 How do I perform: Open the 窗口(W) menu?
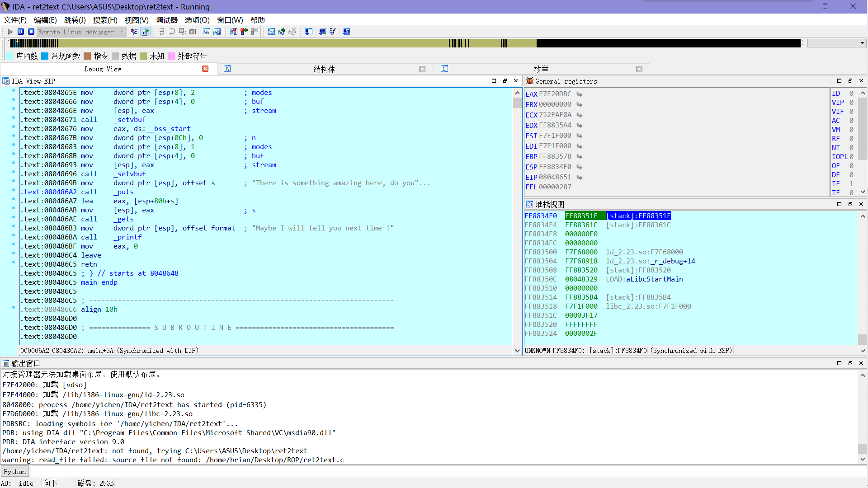[x=230, y=20]
